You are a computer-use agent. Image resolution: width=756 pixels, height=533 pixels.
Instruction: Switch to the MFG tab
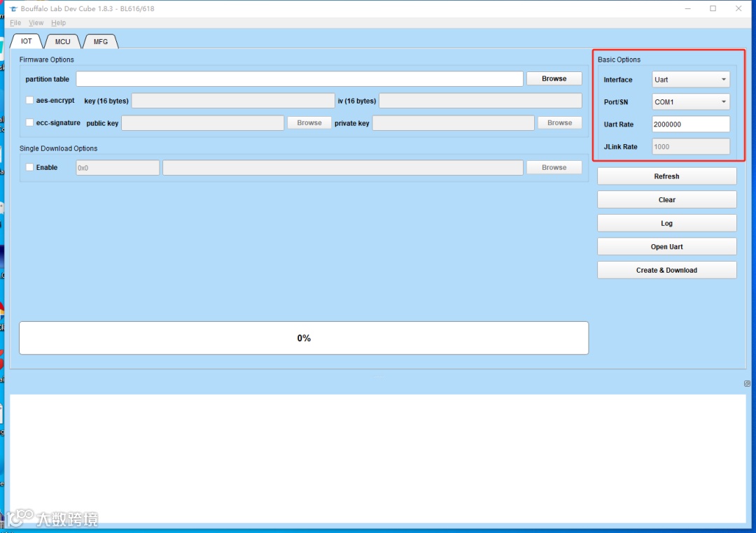click(101, 41)
